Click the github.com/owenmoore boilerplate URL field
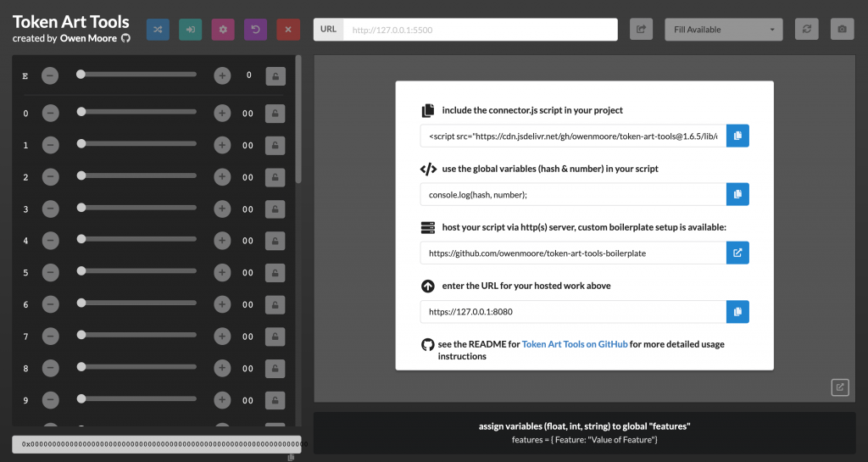Screen dimensions: 868x462 573,253
